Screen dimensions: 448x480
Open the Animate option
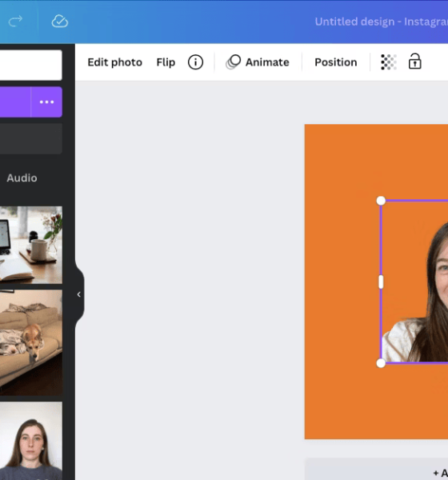[x=258, y=62]
